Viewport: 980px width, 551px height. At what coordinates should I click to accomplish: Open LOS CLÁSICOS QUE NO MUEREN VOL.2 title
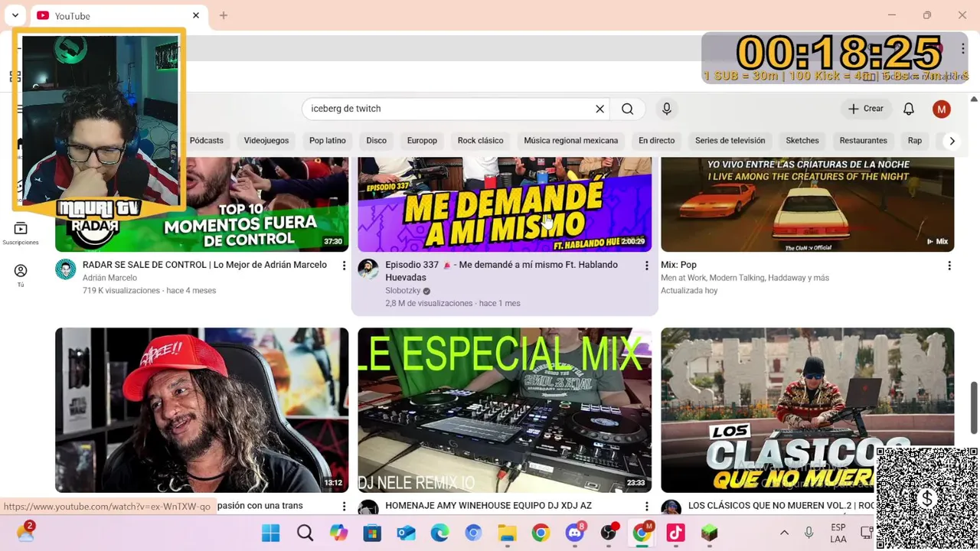coord(781,506)
